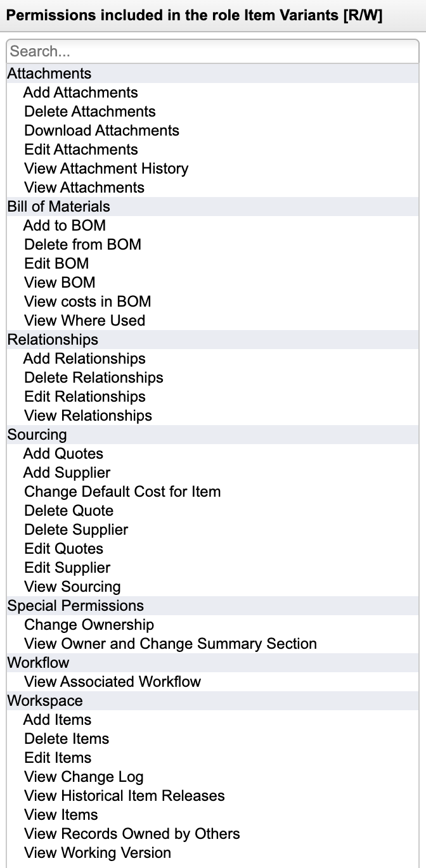Choose Edit Relationships permission
The width and height of the screenshot is (426, 868).
click(x=84, y=397)
